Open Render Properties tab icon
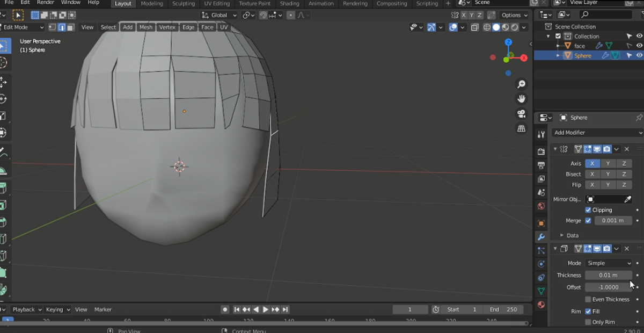 tap(541, 152)
